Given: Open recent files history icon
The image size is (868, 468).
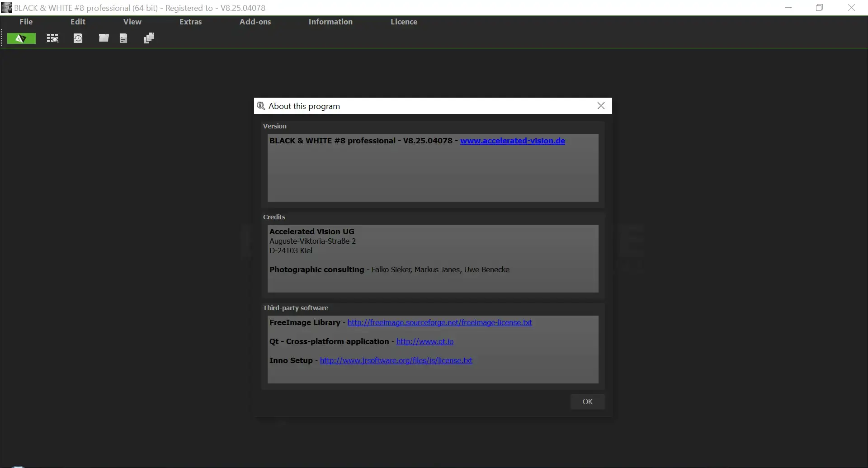Looking at the screenshot, I should (77, 38).
